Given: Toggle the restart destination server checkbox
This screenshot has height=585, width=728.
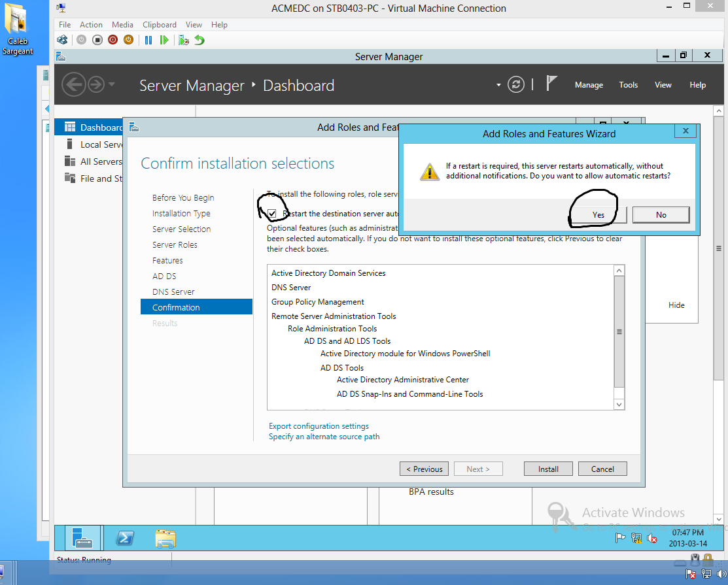Looking at the screenshot, I should click(x=272, y=213).
